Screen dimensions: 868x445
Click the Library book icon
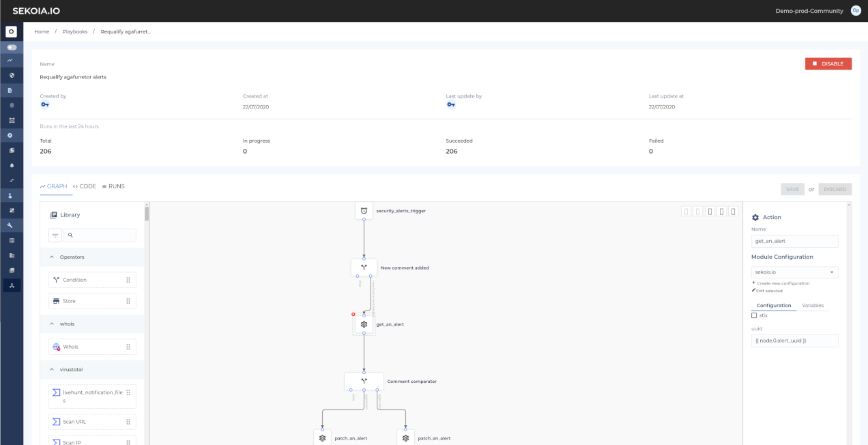(53, 215)
